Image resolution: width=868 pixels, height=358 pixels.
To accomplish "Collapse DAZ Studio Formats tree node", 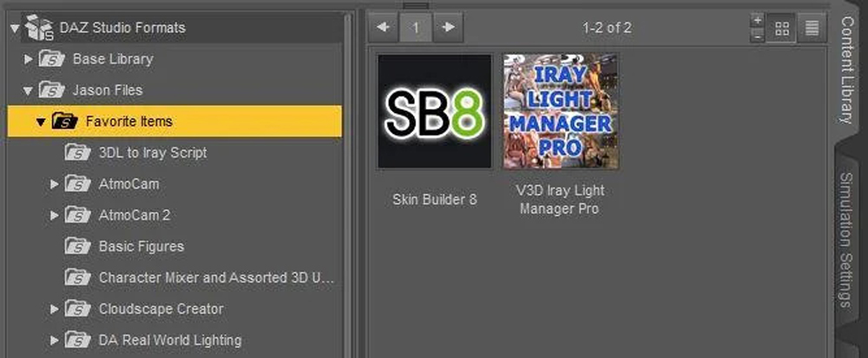I will point(15,28).
